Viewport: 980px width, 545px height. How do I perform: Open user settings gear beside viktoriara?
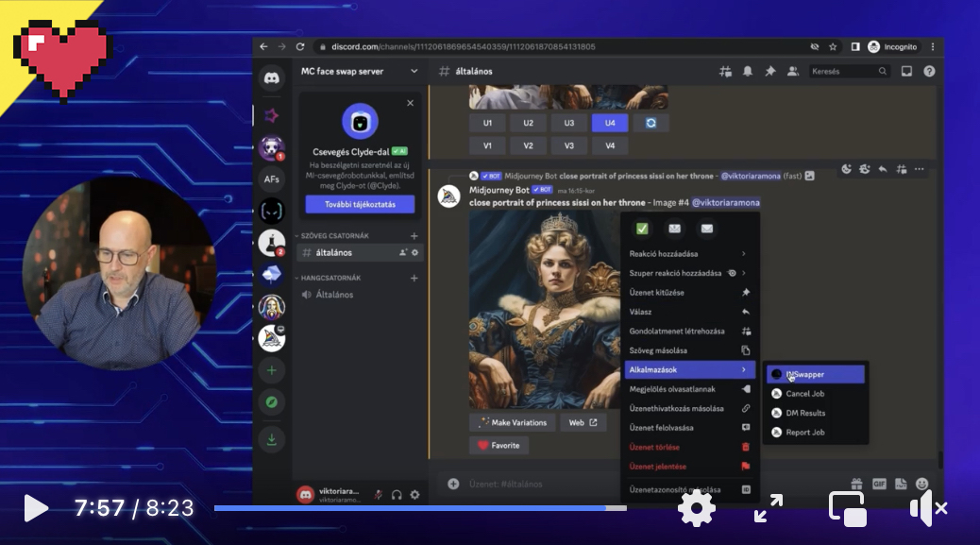point(414,494)
